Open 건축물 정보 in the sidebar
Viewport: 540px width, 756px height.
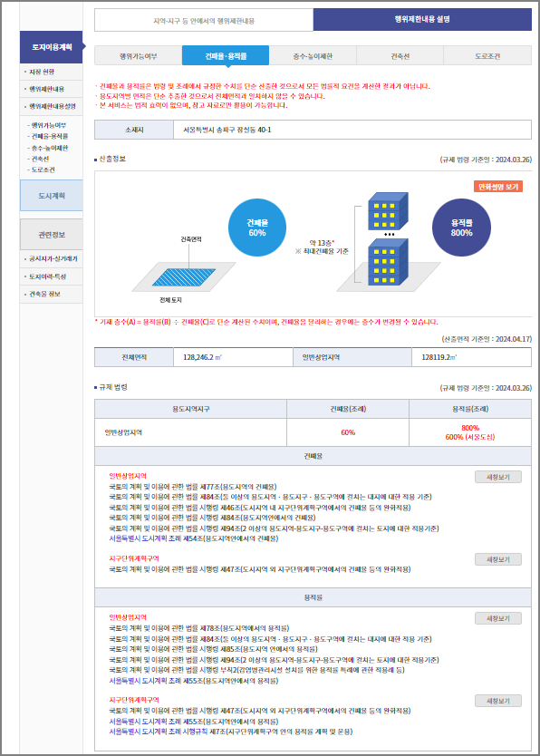click(x=44, y=294)
